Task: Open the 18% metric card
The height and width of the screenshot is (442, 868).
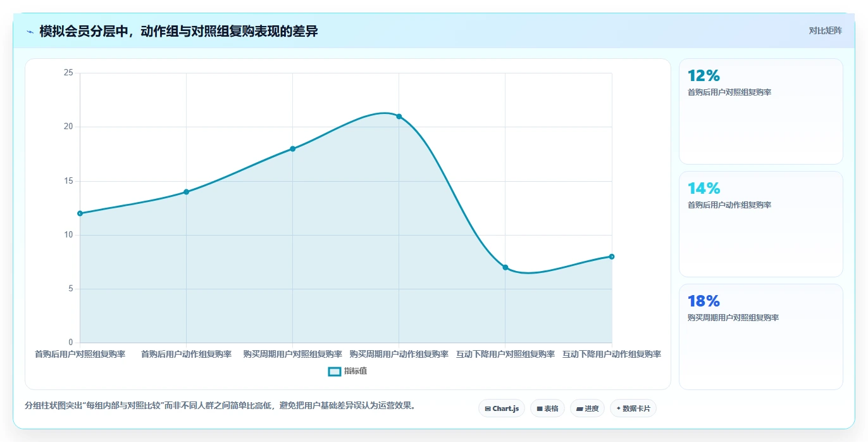Action: (x=760, y=337)
